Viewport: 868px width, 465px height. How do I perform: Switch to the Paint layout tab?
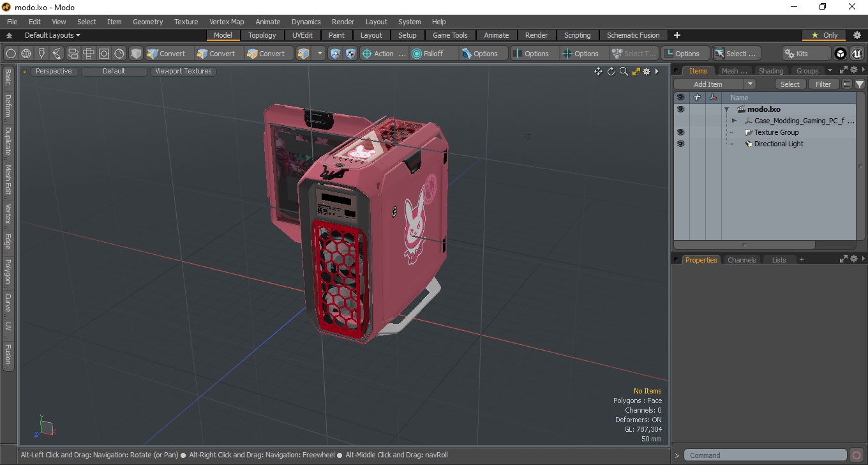coord(336,35)
